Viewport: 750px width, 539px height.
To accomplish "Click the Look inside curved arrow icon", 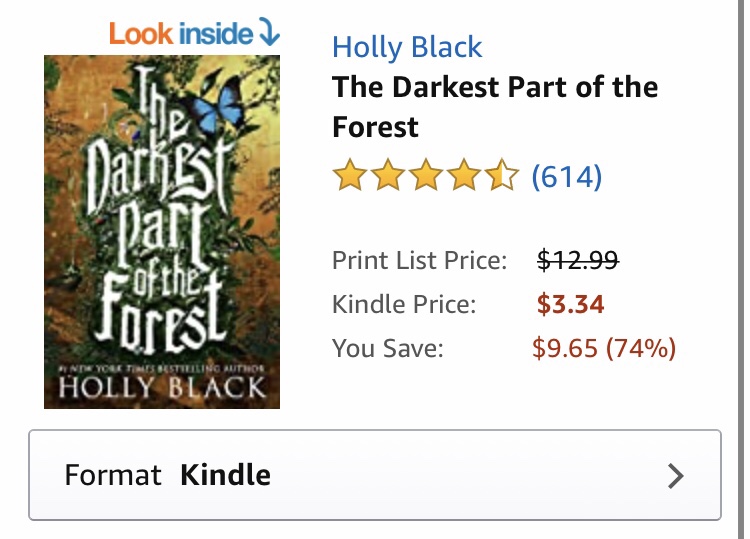I will pyautogui.click(x=269, y=35).
